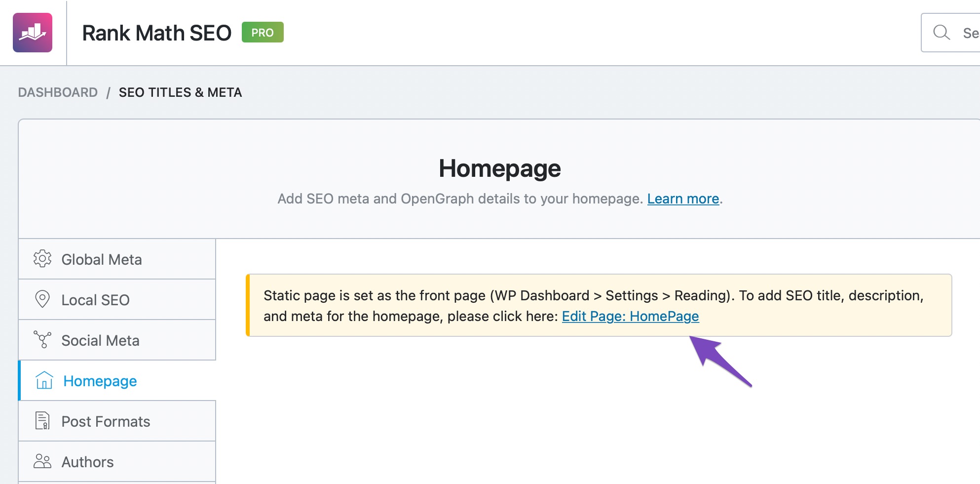Screen dimensions: 980x484
Task: Go to the Post Formats tab
Action: (117, 421)
